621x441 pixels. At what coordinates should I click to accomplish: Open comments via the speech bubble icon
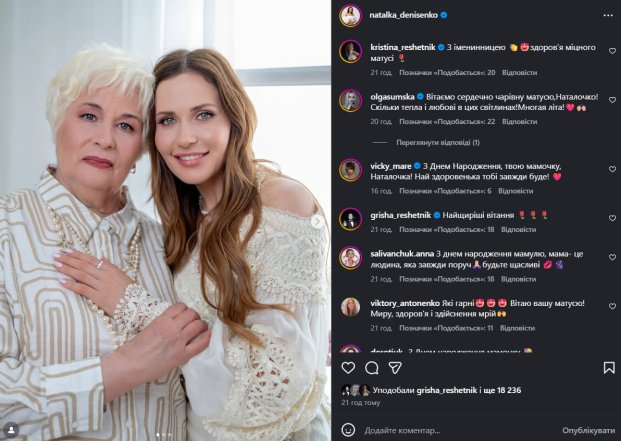click(371, 368)
